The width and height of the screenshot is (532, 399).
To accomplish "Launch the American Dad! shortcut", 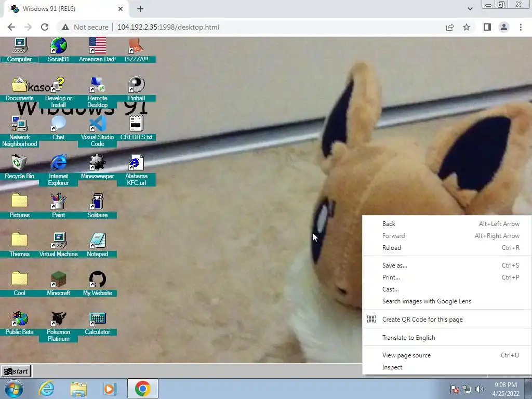I will pyautogui.click(x=97, y=46).
